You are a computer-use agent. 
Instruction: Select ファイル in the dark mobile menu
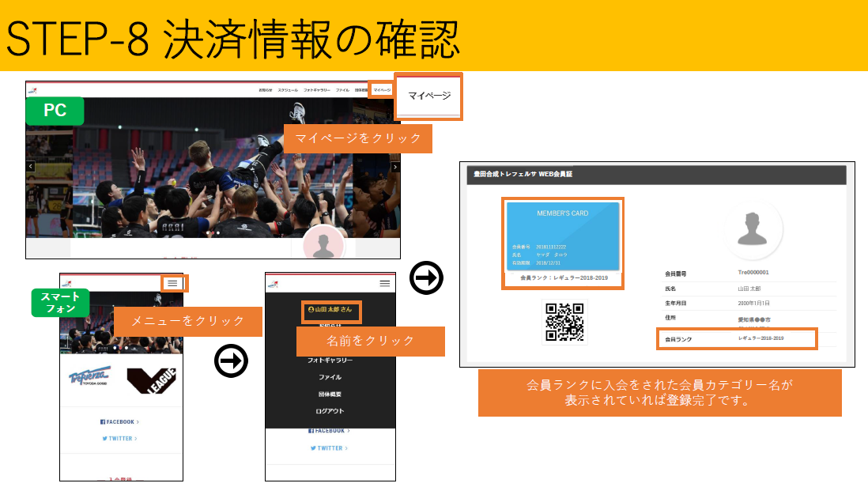330,377
